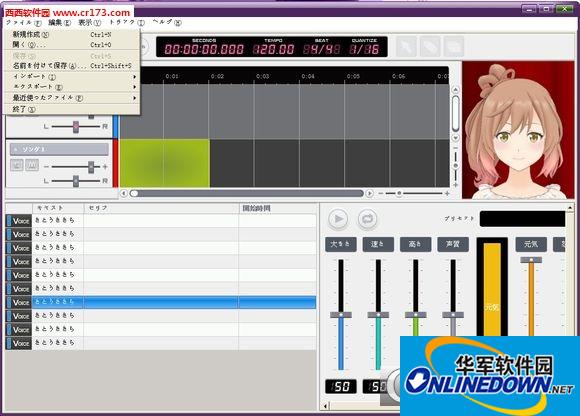
Task: Expand the 最近使ったファイル submenu
Action: [72, 98]
